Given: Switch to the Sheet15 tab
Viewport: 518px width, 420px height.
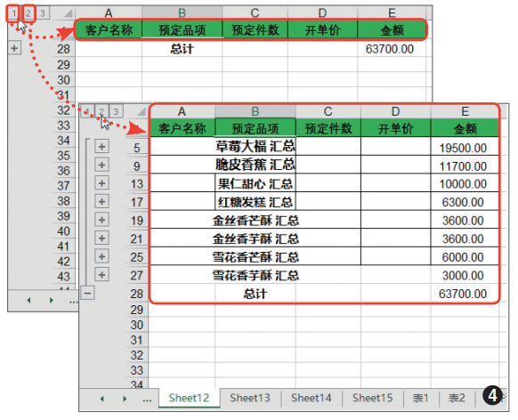Looking at the screenshot, I should point(372,398).
